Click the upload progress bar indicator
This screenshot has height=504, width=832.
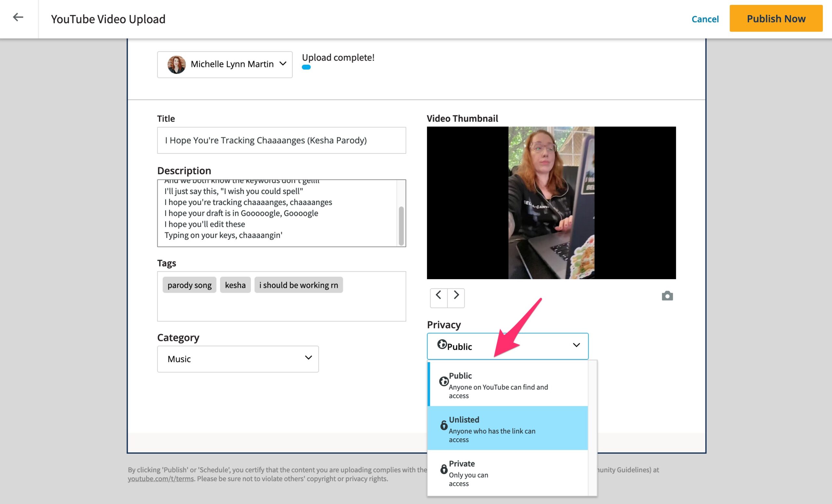click(306, 67)
